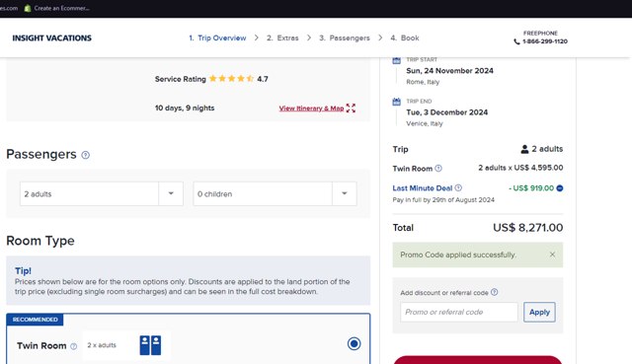Open the Last Minute Deal link
This screenshot has height=364, width=632.
click(422, 188)
